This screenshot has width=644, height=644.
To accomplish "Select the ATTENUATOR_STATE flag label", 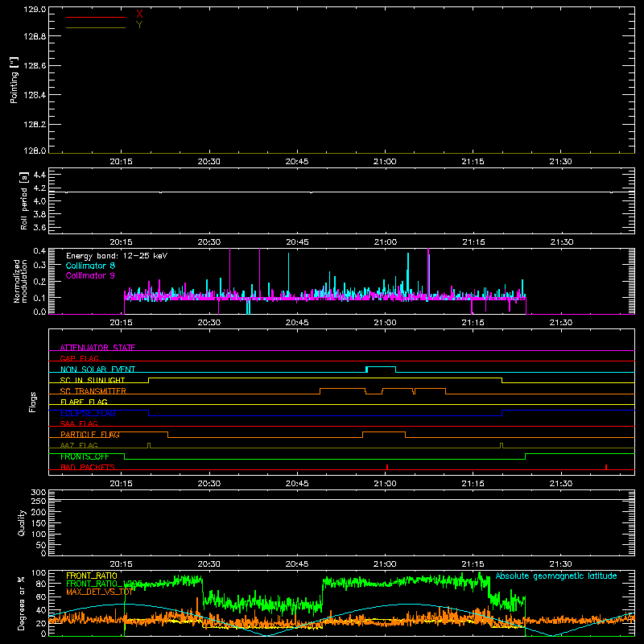I will [x=97, y=348].
